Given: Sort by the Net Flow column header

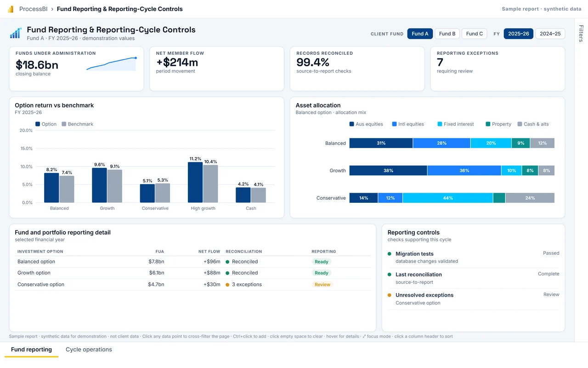Looking at the screenshot, I should pos(209,252).
